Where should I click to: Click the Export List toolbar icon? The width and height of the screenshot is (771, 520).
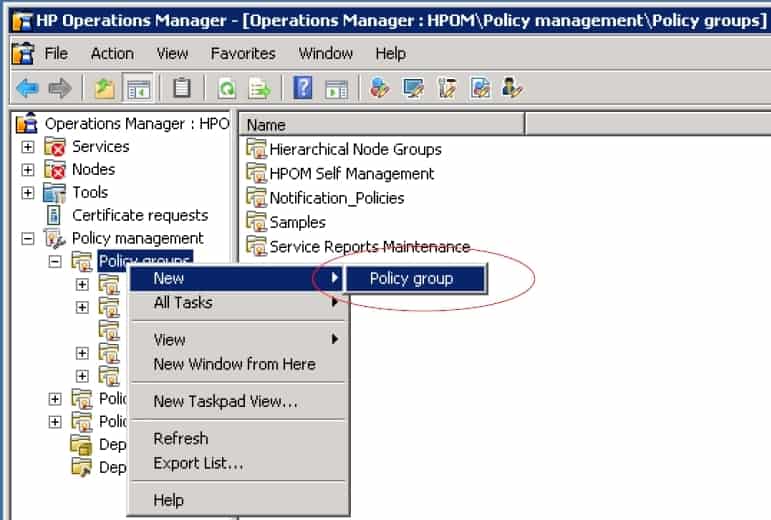[x=260, y=89]
